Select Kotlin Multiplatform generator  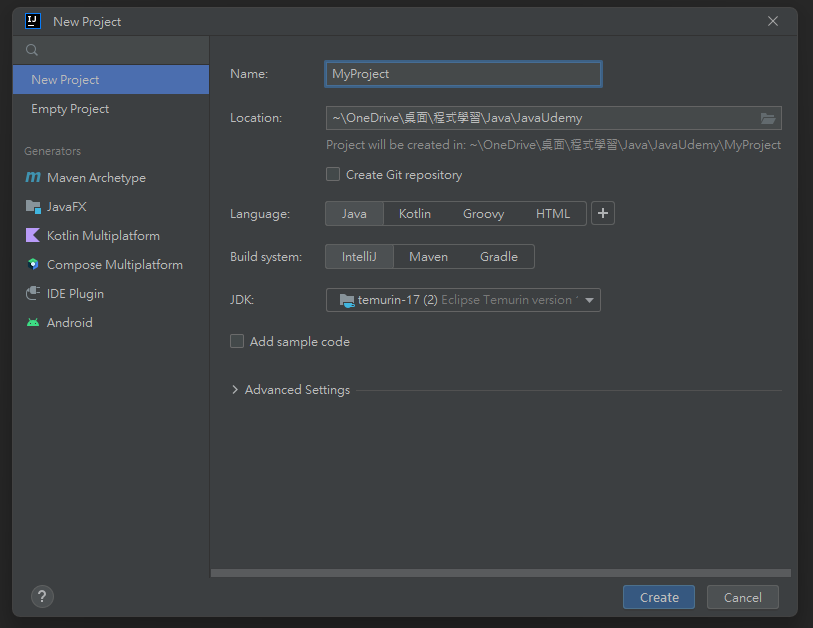click(111, 235)
